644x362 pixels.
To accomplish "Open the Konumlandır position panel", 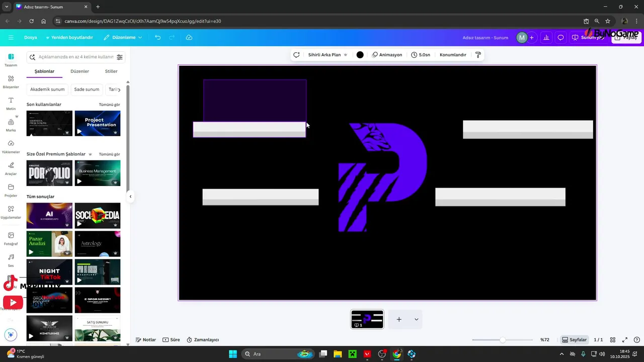I will click(x=453, y=55).
